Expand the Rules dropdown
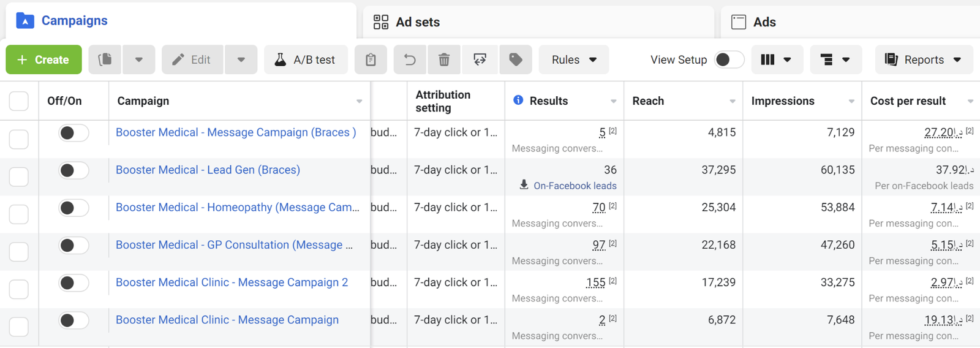 pyautogui.click(x=574, y=59)
